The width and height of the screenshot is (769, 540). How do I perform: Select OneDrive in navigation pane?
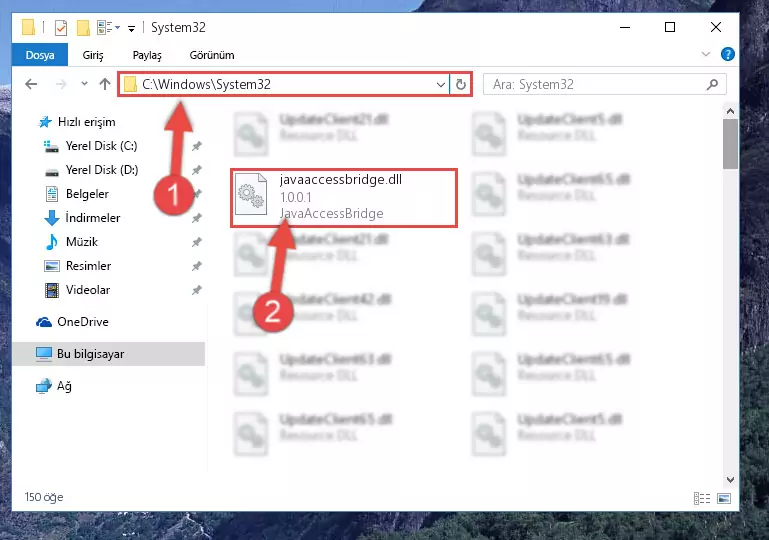82,322
